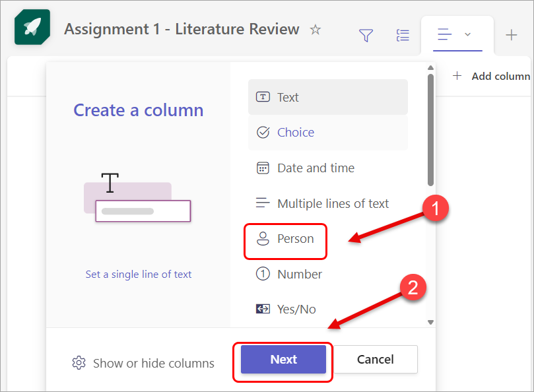Click the group by icon
534x392 pixels.
pyautogui.click(x=402, y=36)
